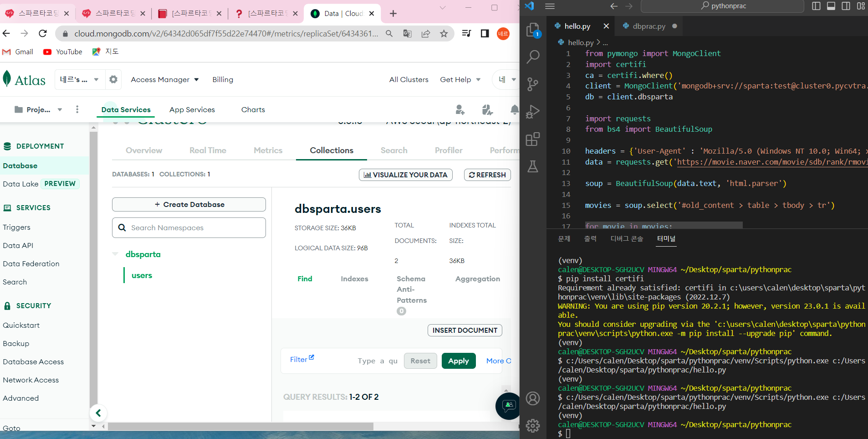Open the VS Code Customize Layout control

(861, 6)
